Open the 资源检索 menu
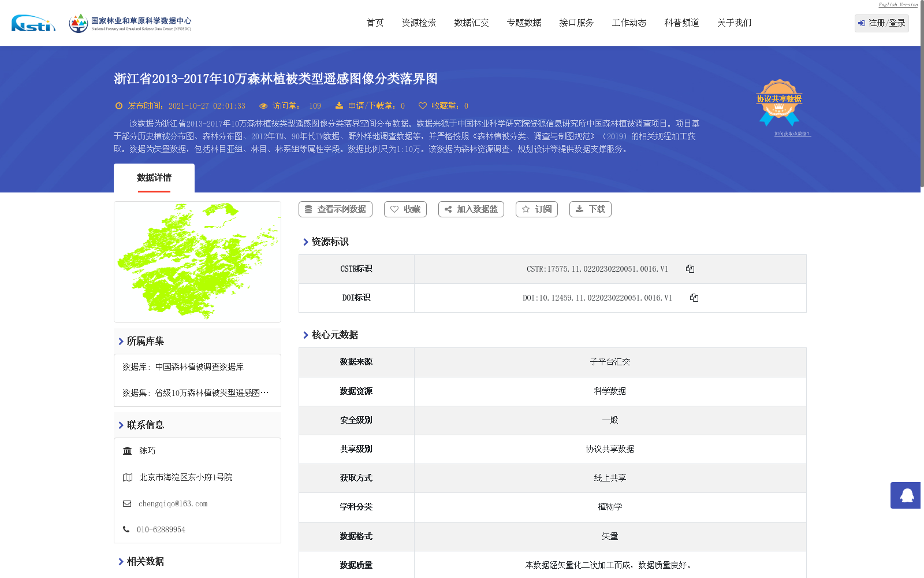 (x=419, y=23)
